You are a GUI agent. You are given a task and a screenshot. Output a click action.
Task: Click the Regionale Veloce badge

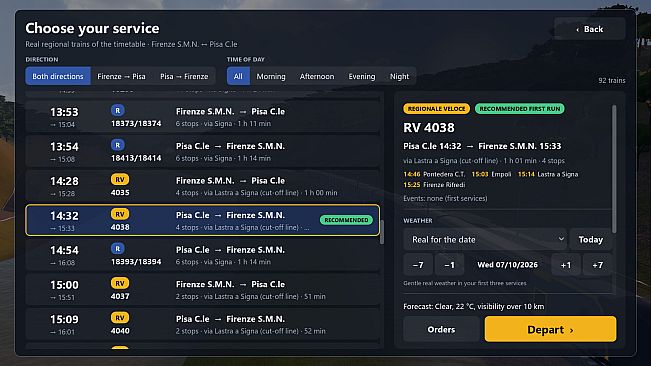point(436,109)
